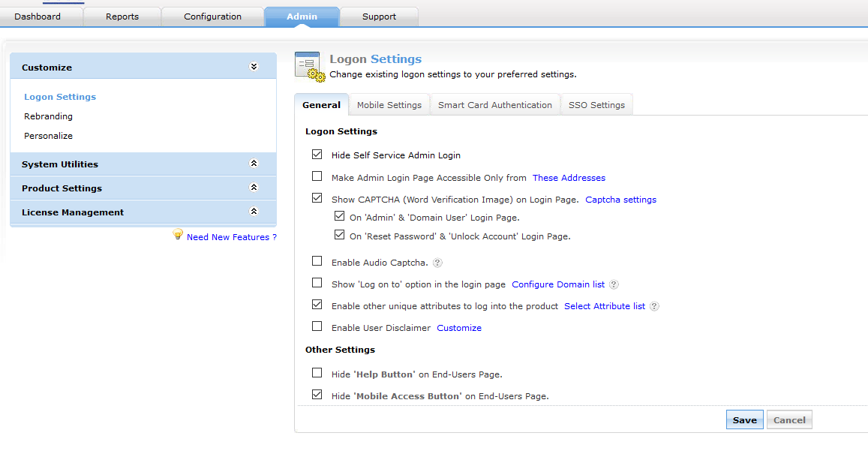868x463 pixels.
Task: Open the Reports tab
Action: click(x=122, y=17)
